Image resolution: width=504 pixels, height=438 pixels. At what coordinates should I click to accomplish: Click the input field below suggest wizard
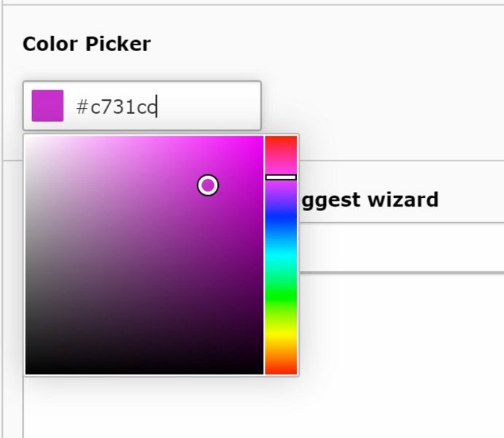pyautogui.click(x=401, y=248)
